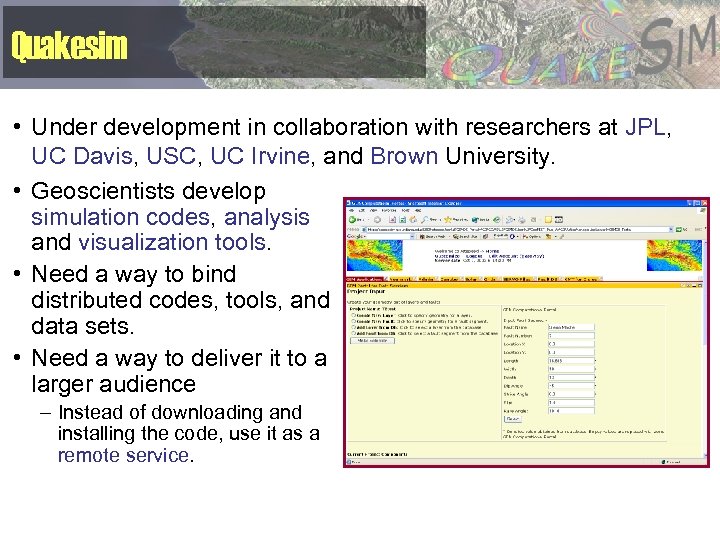Screen dimensions: 720x540
Task: Click the Width input field
Action: (x=571, y=369)
